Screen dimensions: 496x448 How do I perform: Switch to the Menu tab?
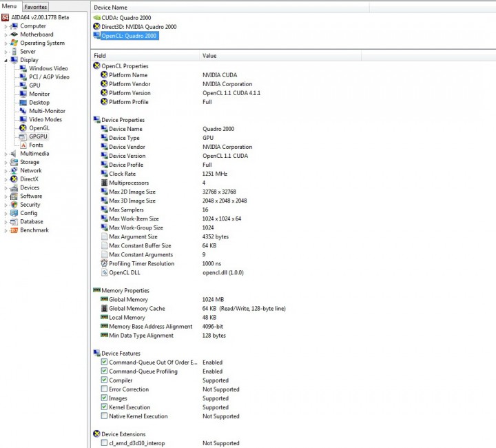[10, 6]
